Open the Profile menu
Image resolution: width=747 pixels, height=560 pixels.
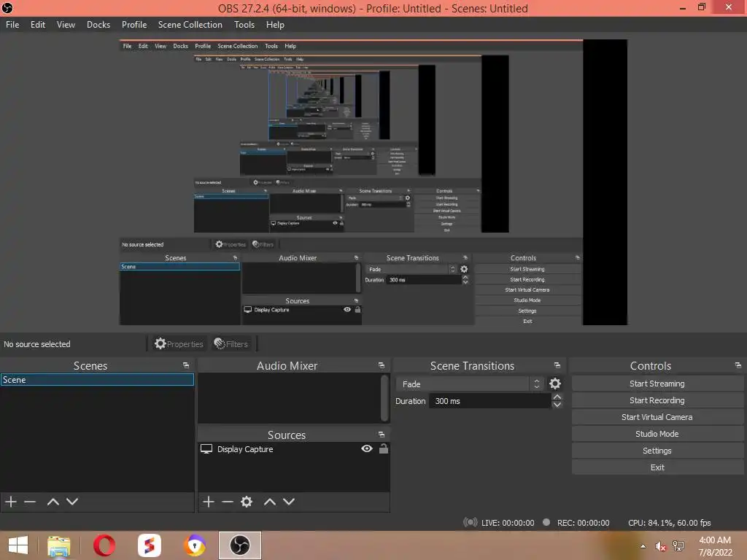134,25
